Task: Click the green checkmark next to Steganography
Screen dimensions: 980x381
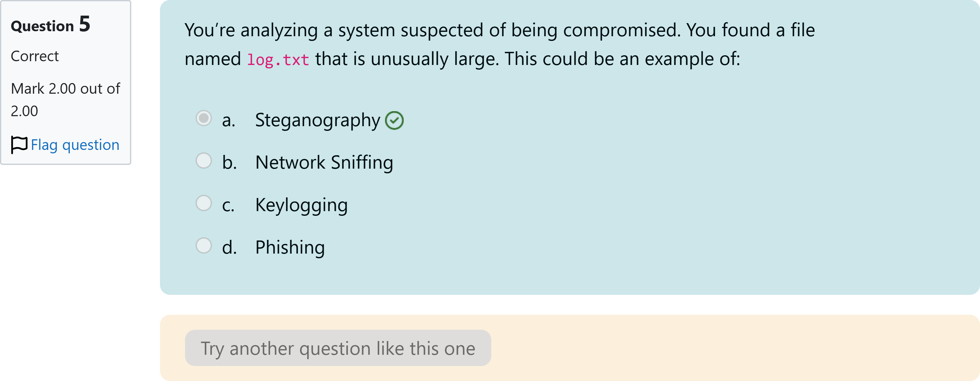Action: (x=394, y=121)
